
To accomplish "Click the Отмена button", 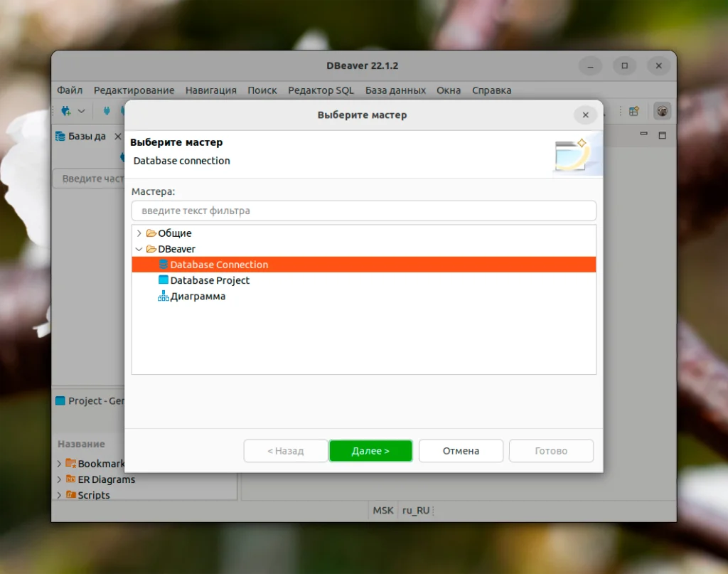I will point(461,450).
